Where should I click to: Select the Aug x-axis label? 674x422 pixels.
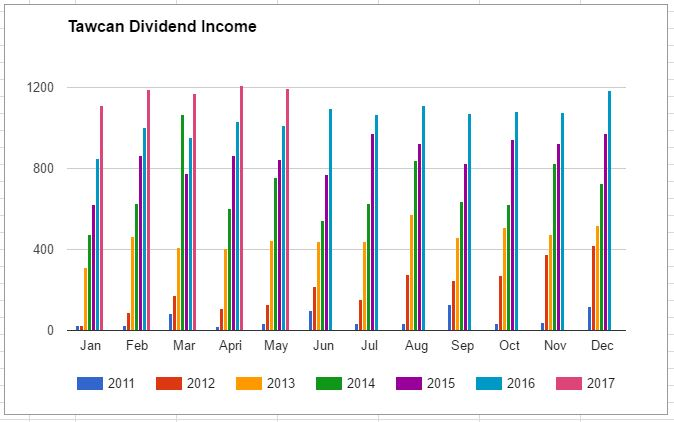click(x=416, y=345)
